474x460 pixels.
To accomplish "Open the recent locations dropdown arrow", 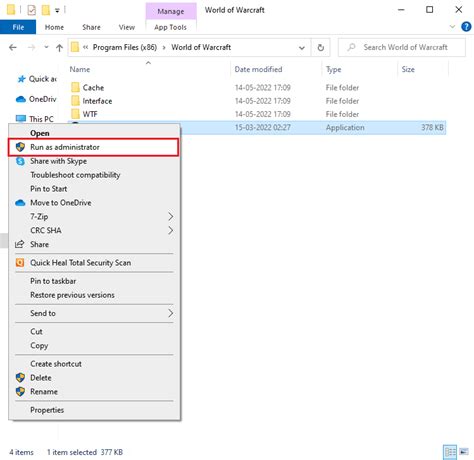I will (x=46, y=48).
